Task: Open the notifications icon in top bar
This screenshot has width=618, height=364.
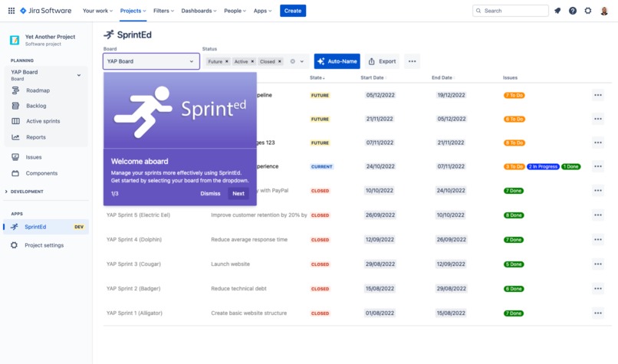Action: point(557,11)
